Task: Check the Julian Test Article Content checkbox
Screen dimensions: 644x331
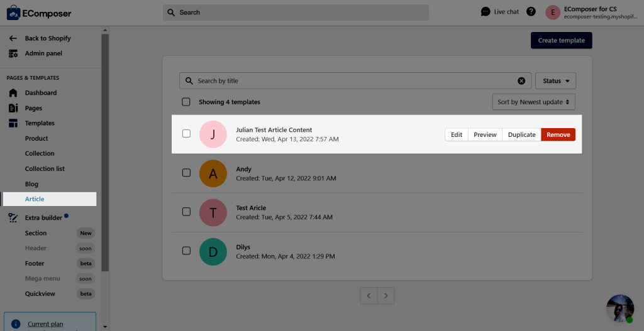Action: (x=186, y=133)
